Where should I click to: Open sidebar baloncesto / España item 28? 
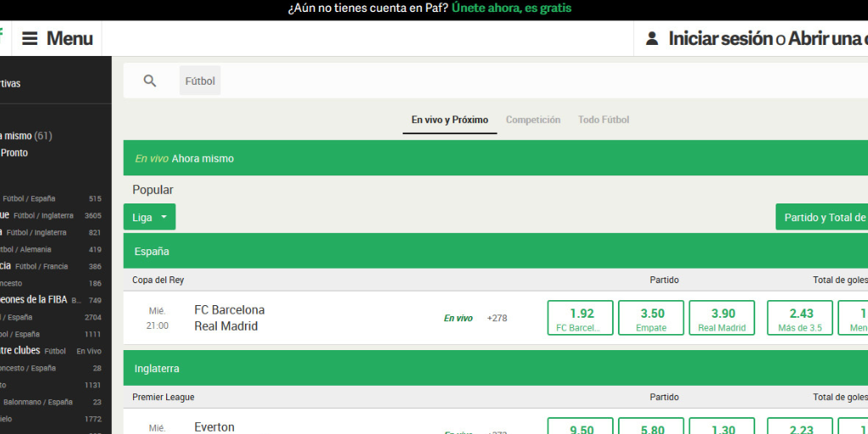coord(51,368)
